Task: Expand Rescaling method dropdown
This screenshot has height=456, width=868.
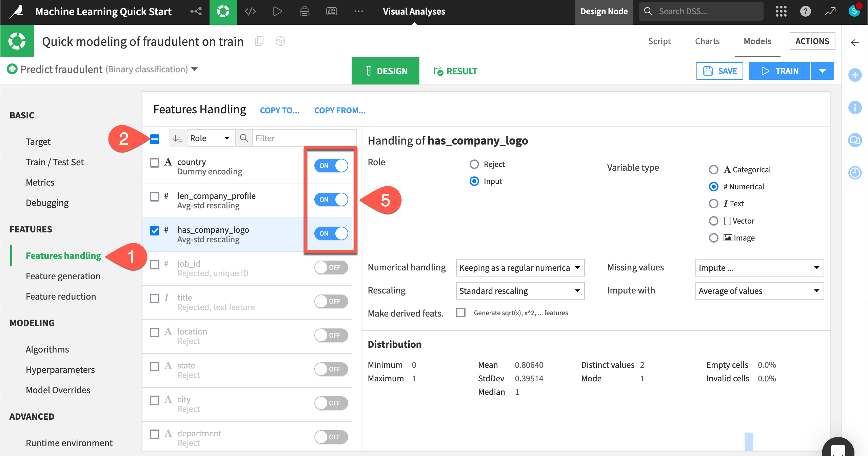Action: point(520,291)
